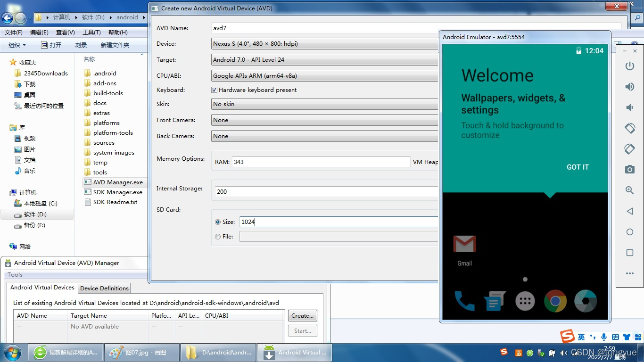
Task: Click system tray volume speaker icon
Action: pos(563,353)
